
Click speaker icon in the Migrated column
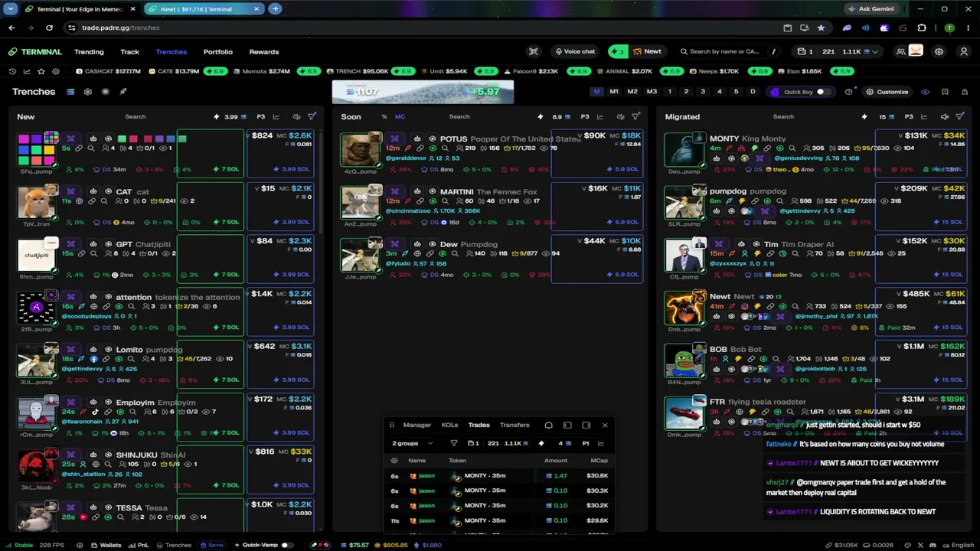click(x=944, y=117)
